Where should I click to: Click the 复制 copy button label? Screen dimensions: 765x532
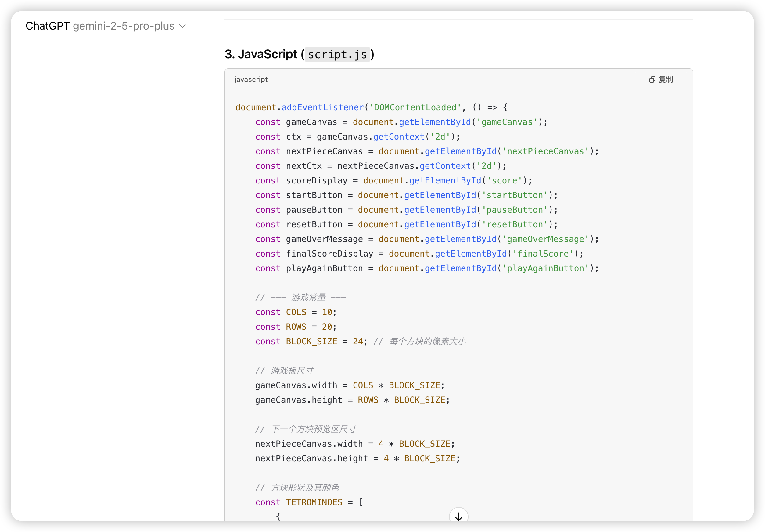(666, 80)
